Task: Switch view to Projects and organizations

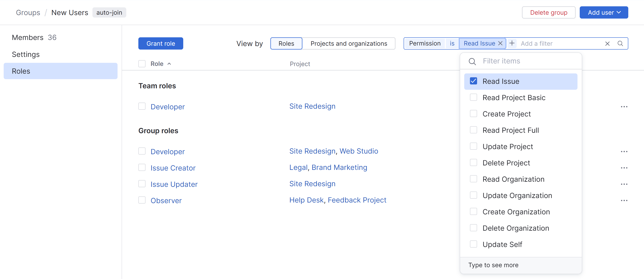Action: (349, 43)
